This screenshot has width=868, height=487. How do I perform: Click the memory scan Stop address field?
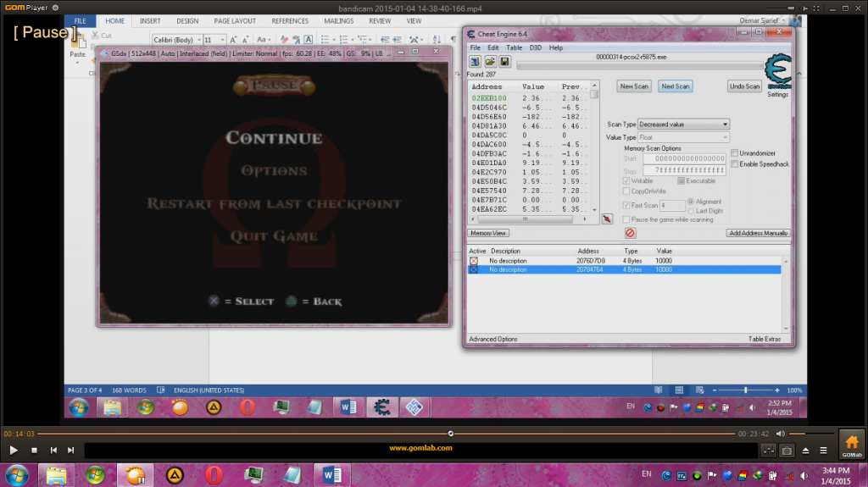tap(684, 170)
